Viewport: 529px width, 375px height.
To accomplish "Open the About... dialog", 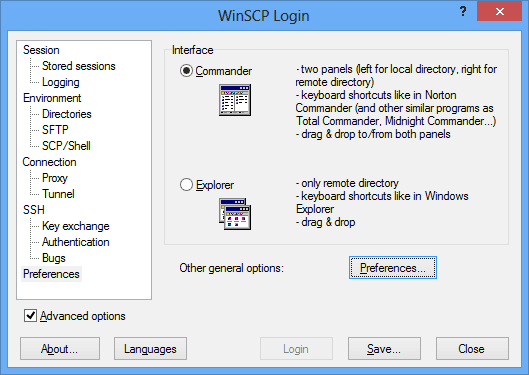I will 60,349.
